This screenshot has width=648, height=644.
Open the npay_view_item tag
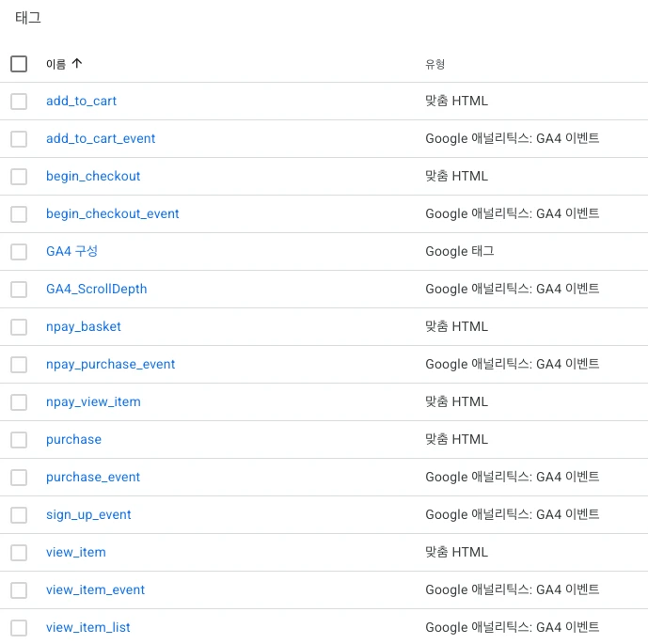93,402
